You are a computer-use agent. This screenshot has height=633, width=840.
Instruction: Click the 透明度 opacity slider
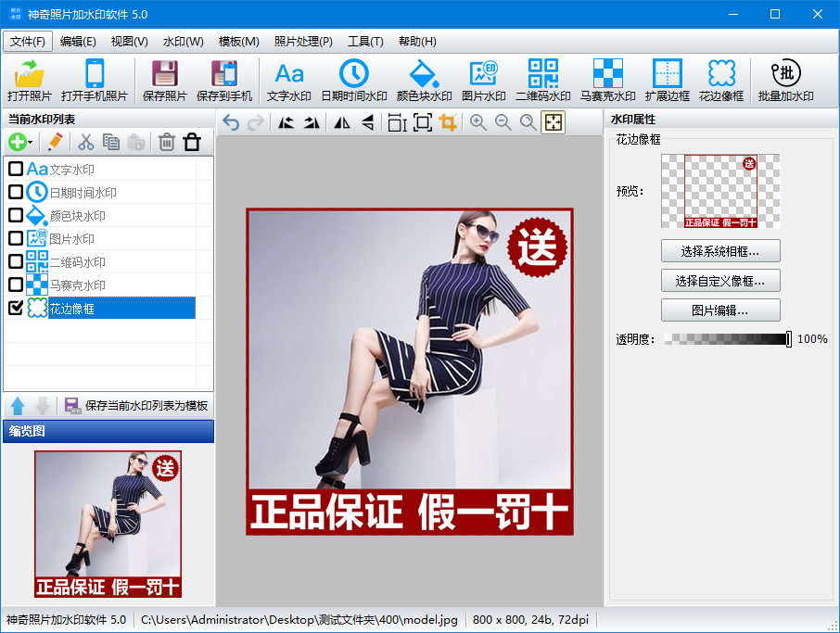click(x=726, y=339)
